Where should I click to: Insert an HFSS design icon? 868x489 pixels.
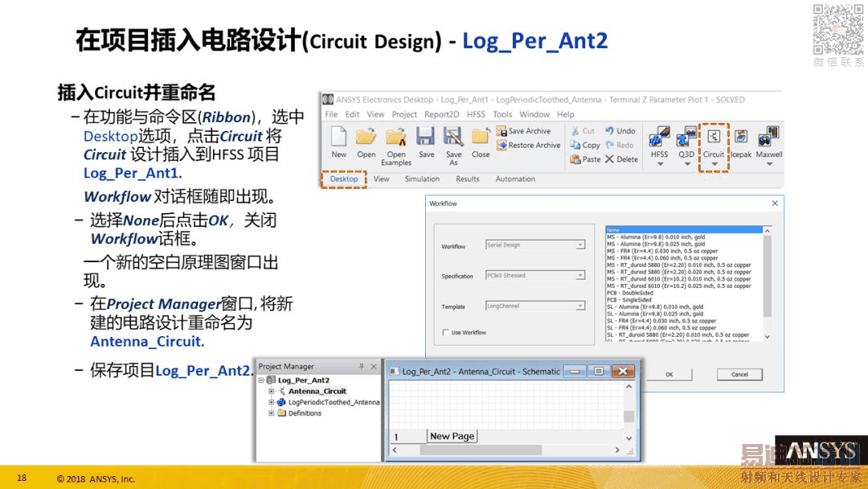[x=659, y=137]
